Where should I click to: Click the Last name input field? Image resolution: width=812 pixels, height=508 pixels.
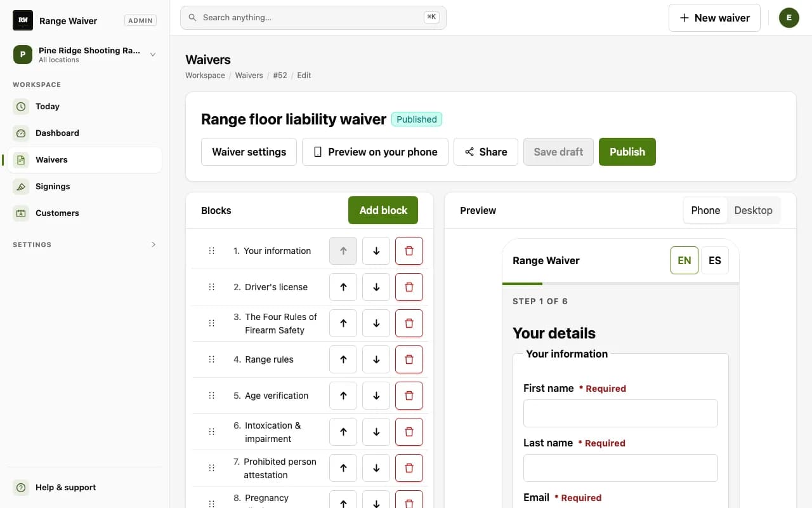pyautogui.click(x=620, y=468)
